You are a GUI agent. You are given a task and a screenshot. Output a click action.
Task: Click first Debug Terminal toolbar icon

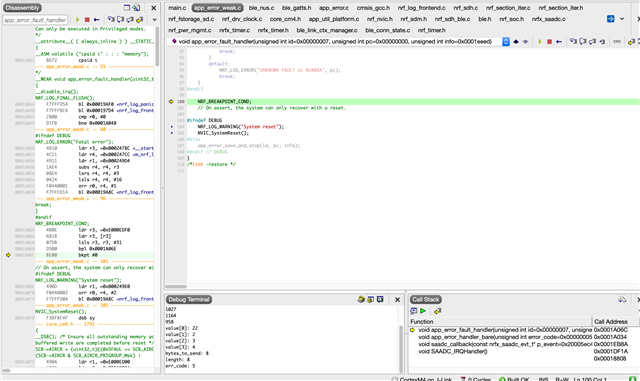point(361,299)
